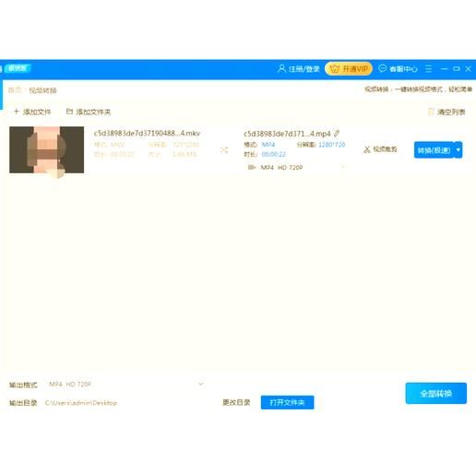This screenshot has height=461, width=476.
Task: Click the output duration 00:00:22
Action: (274, 154)
